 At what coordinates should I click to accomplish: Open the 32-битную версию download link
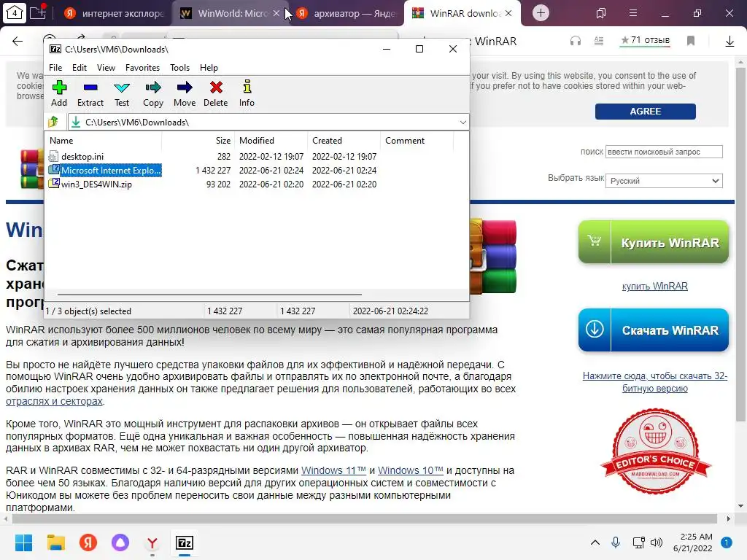[654, 382]
